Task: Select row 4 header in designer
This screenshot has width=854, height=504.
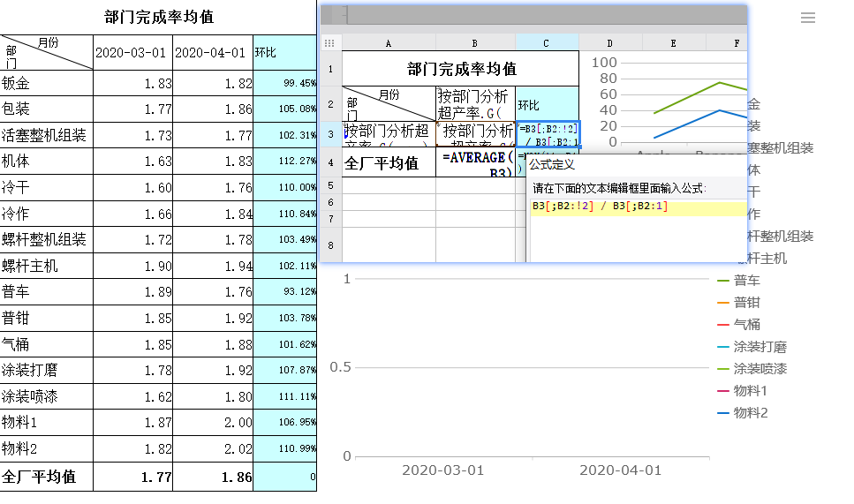Action: (x=330, y=162)
